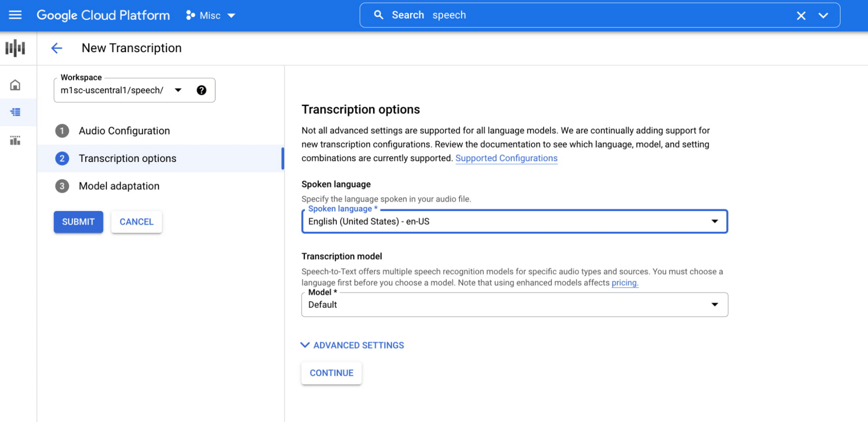This screenshot has height=422, width=868.
Task: Go to Audio Configuration step
Action: coord(124,131)
